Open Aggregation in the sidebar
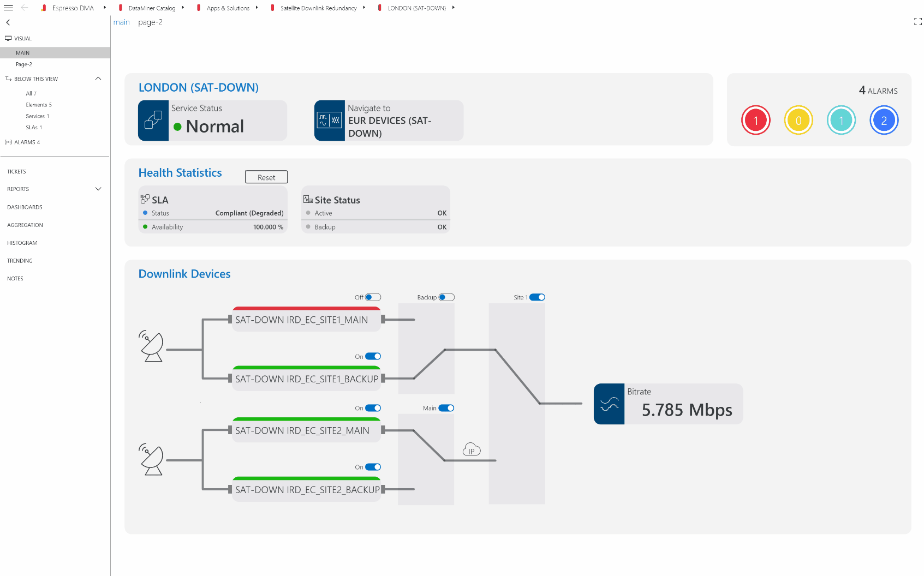The height and width of the screenshot is (576, 924). click(x=25, y=225)
